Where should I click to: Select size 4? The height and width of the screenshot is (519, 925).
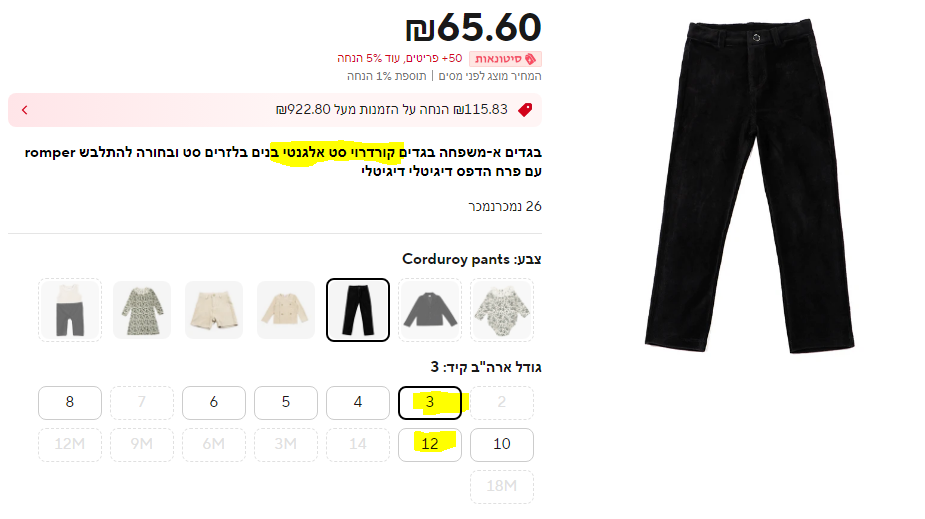click(x=357, y=403)
